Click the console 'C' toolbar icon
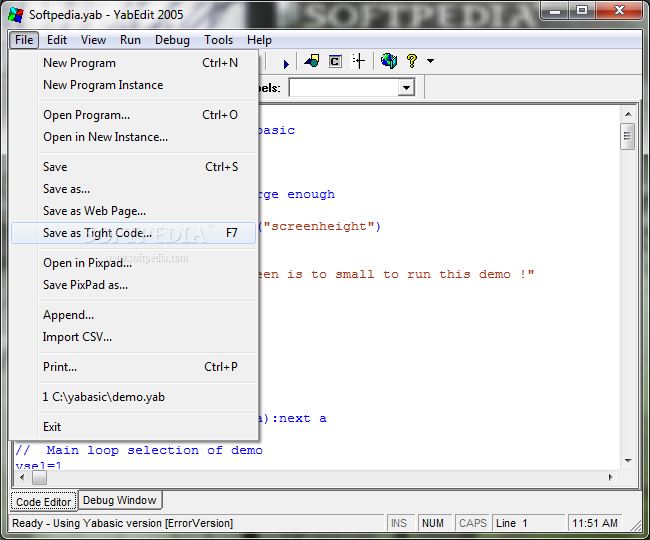The width and height of the screenshot is (650, 540). click(x=335, y=61)
